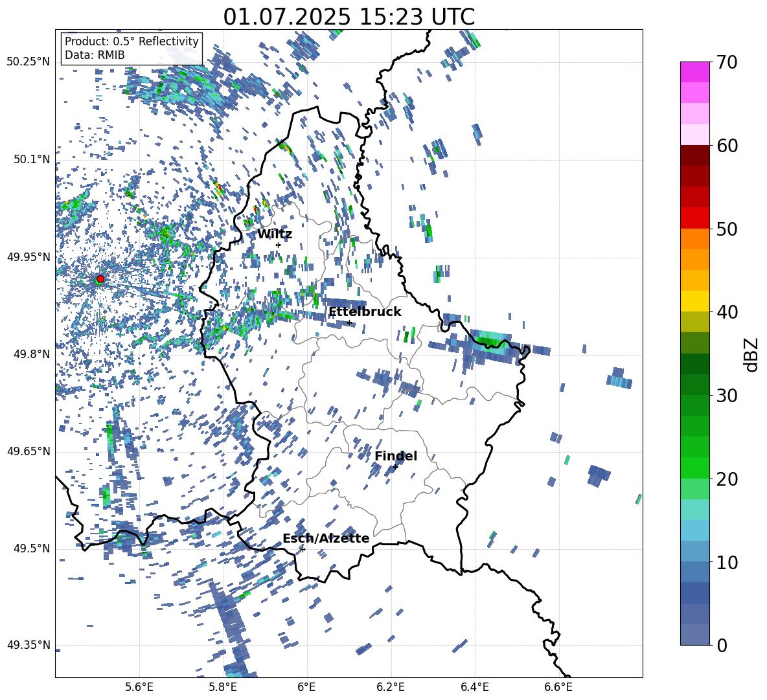This screenshot has height=700, width=767.
Task: Click the colorbar 40 tick label
Action: [x=727, y=312]
